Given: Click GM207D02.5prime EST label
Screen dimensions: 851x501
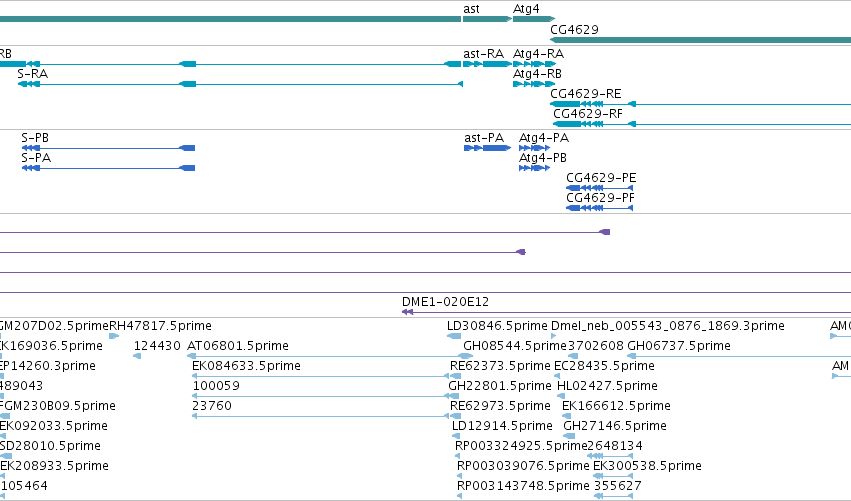Looking at the screenshot, I should pyautogui.click(x=54, y=326).
